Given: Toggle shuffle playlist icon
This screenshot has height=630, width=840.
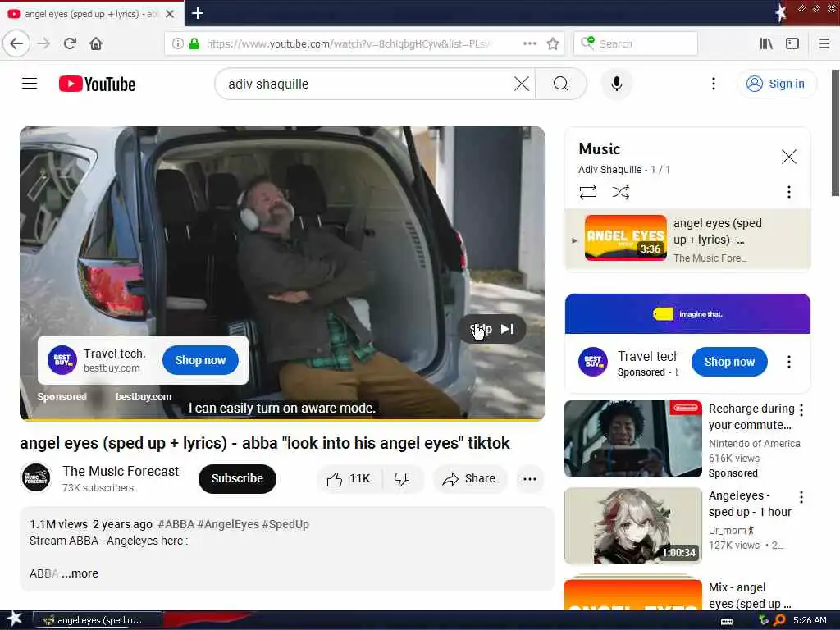Looking at the screenshot, I should [x=620, y=192].
